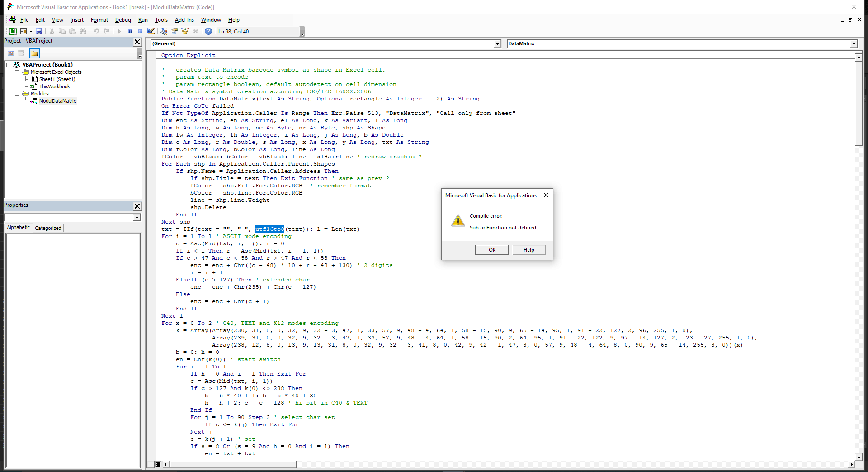Reset execution with the stop square icon
The width and height of the screenshot is (868, 472).
pyautogui.click(x=140, y=31)
